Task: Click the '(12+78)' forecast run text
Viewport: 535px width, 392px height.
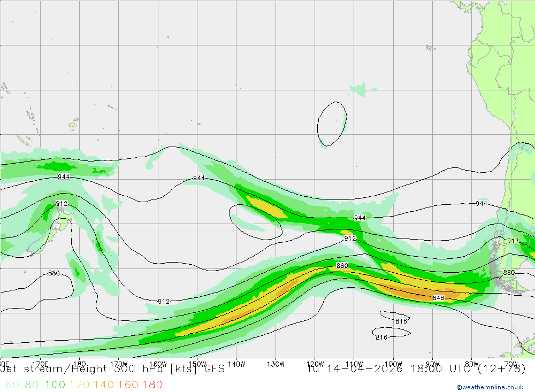Action: tap(502, 369)
